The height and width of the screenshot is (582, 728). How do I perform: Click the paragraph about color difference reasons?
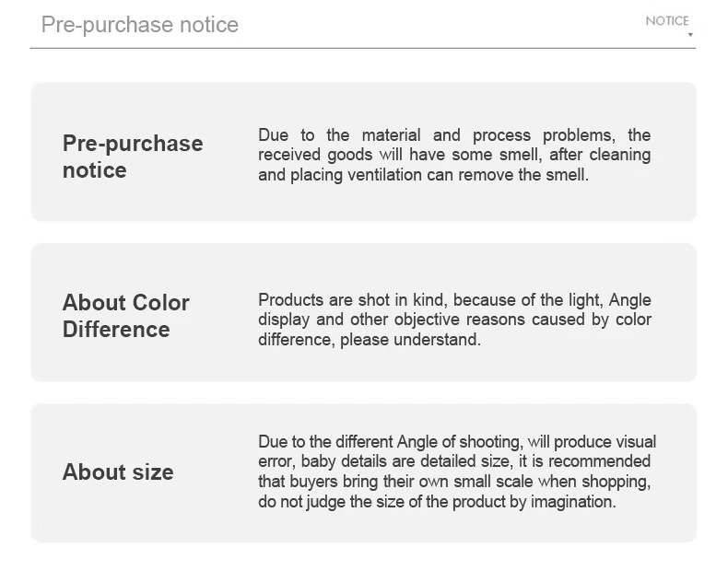(454, 320)
